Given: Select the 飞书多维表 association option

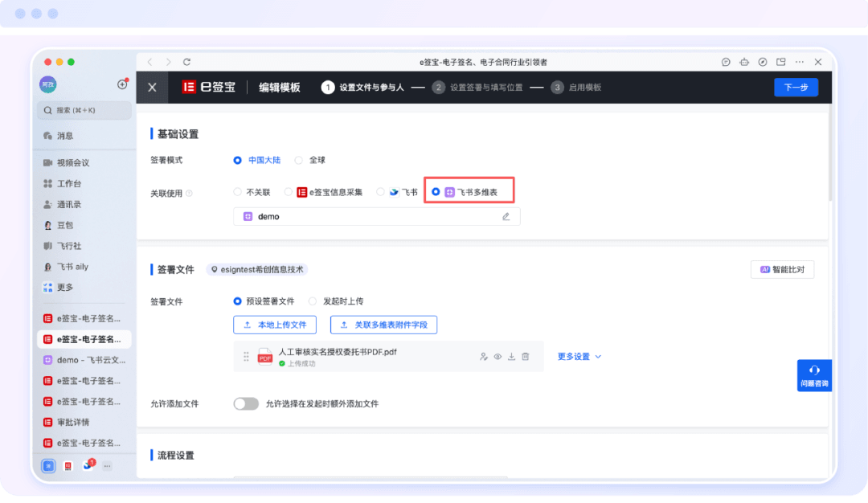Looking at the screenshot, I should coord(465,192).
